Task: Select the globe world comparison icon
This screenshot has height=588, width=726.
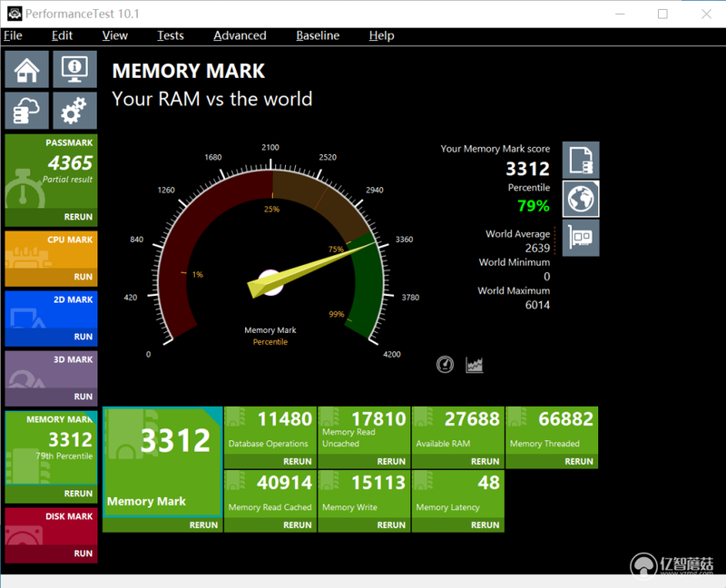Action: (x=581, y=199)
